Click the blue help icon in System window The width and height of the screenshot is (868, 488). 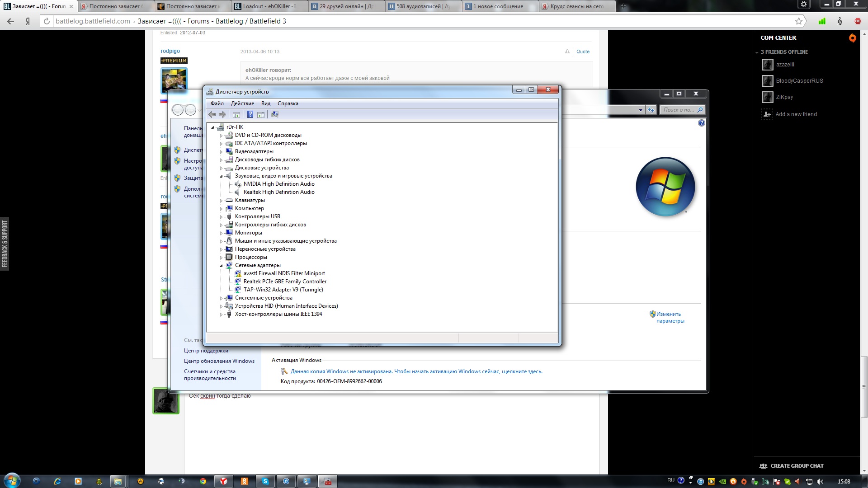(701, 123)
